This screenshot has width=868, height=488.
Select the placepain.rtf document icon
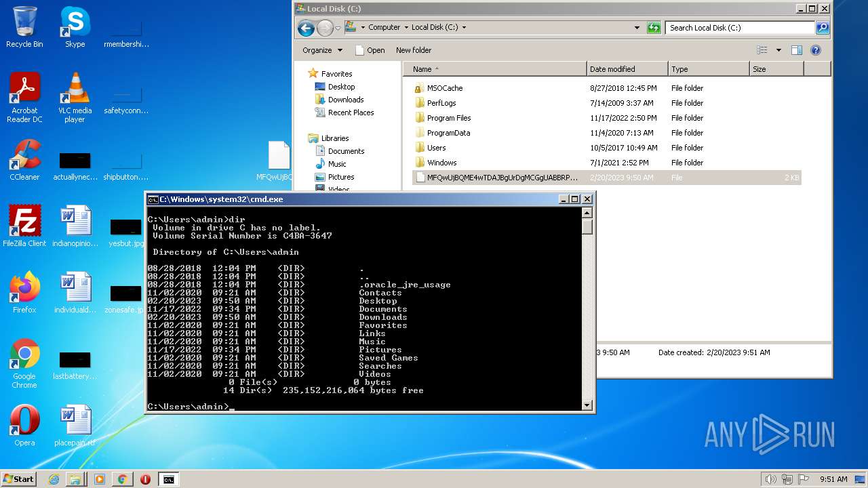coord(75,426)
